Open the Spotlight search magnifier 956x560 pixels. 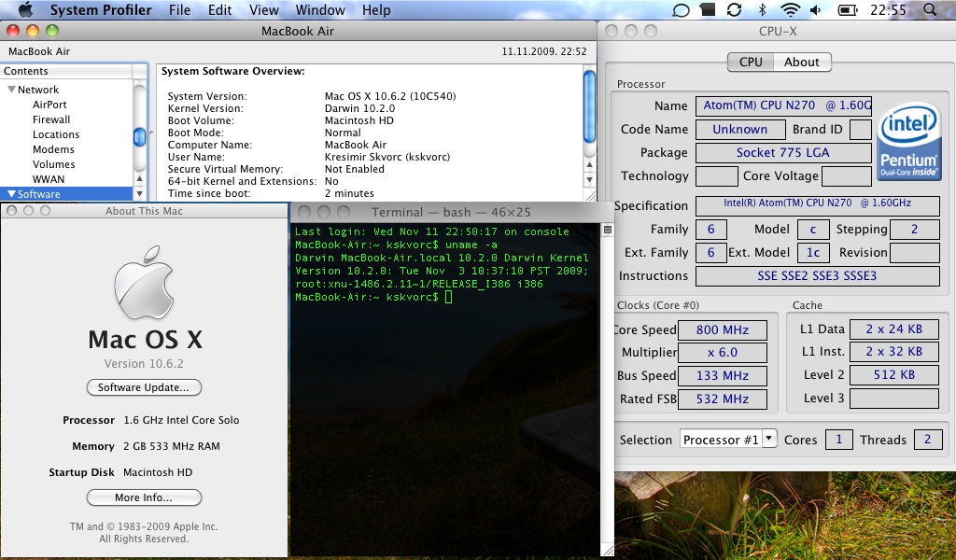pyautogui.click(x=930, y=9)
